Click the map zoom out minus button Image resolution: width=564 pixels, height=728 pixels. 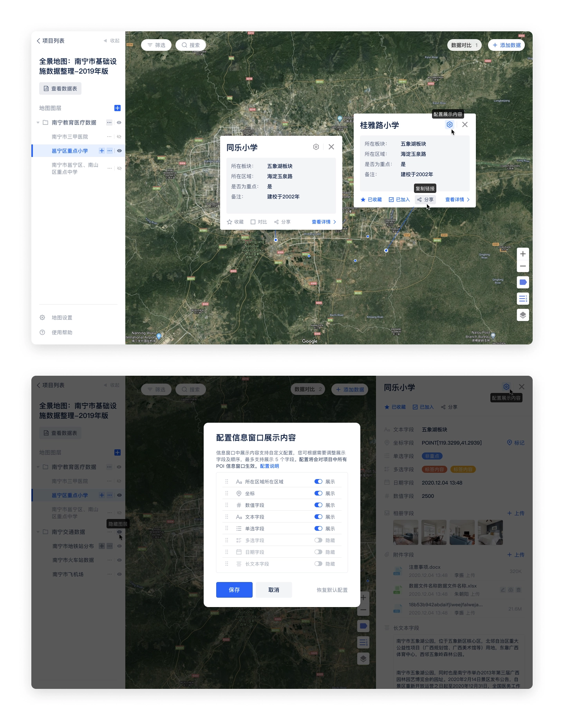pyautogui.click(x=522, y=266)
